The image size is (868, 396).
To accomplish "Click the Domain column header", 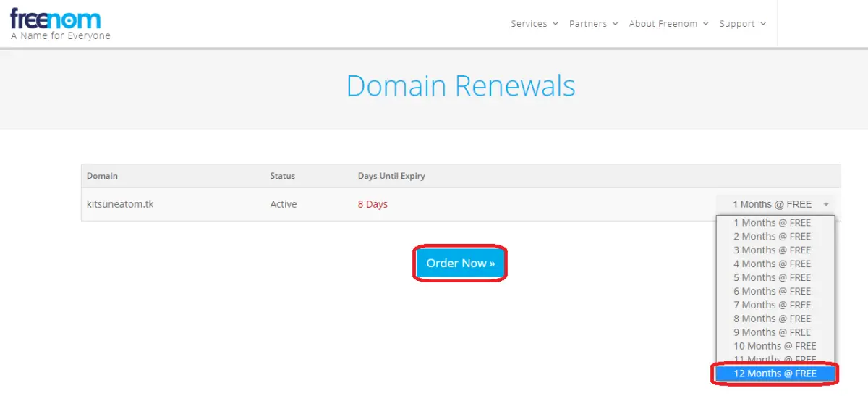I will tap(102, 176).
